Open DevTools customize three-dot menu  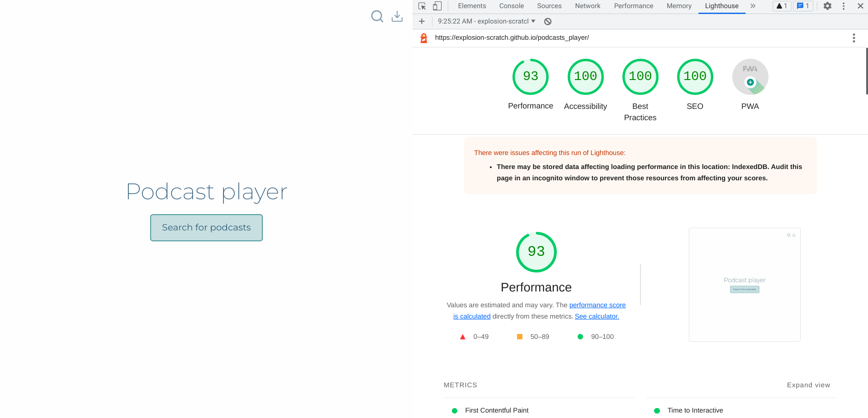click(844, 6)
